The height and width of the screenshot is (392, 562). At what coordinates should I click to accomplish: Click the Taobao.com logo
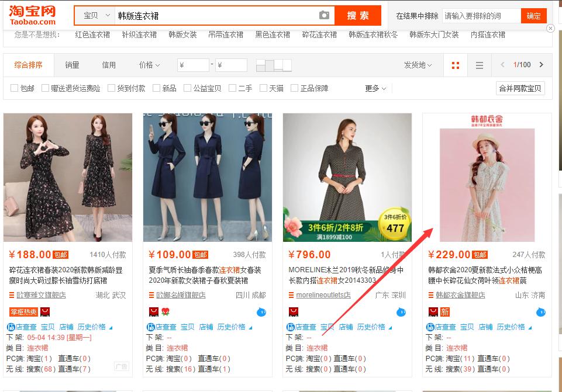32,15
